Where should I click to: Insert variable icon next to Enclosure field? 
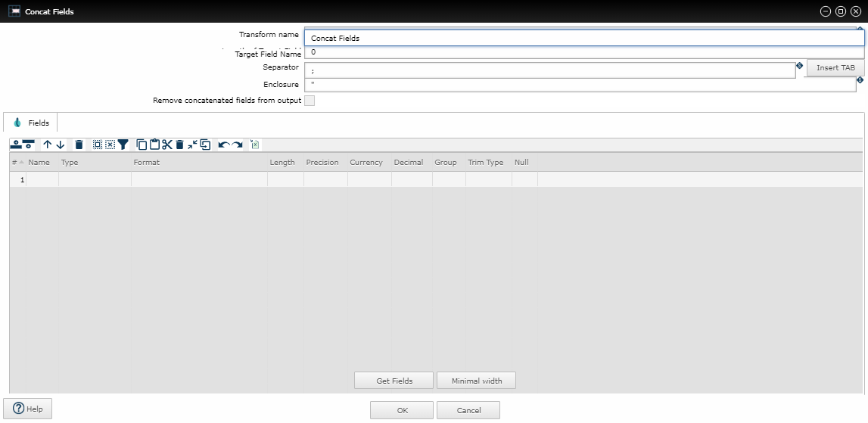tap(860, 79)
